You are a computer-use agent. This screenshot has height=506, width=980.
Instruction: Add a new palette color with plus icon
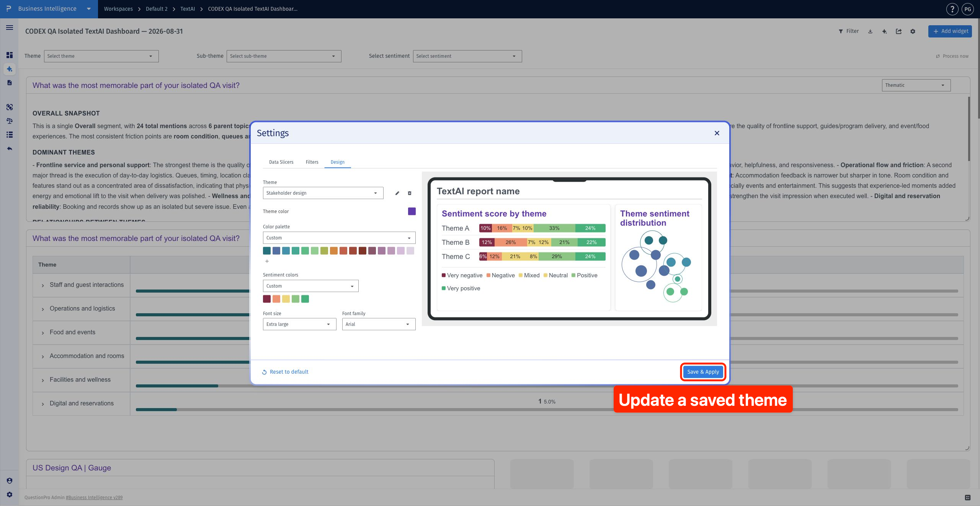[x=267, y=261]
